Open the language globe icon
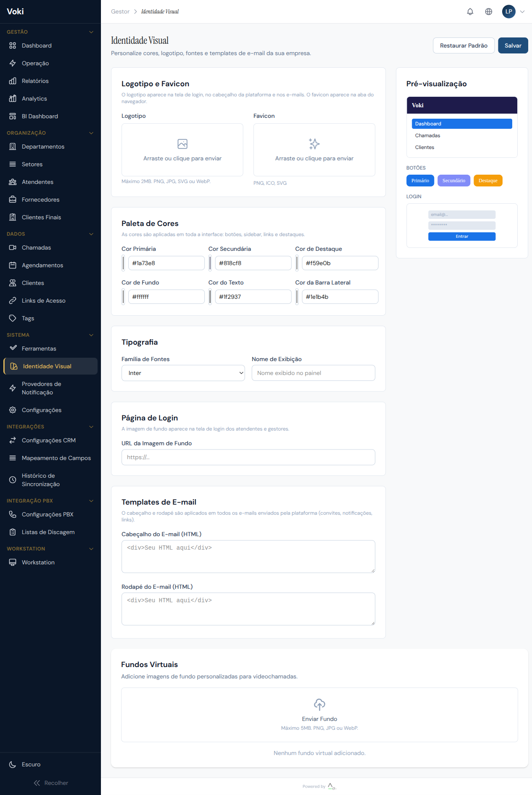The width and height of the screenshot is (532, 795). pyautogui.click(x=489, y=12)
